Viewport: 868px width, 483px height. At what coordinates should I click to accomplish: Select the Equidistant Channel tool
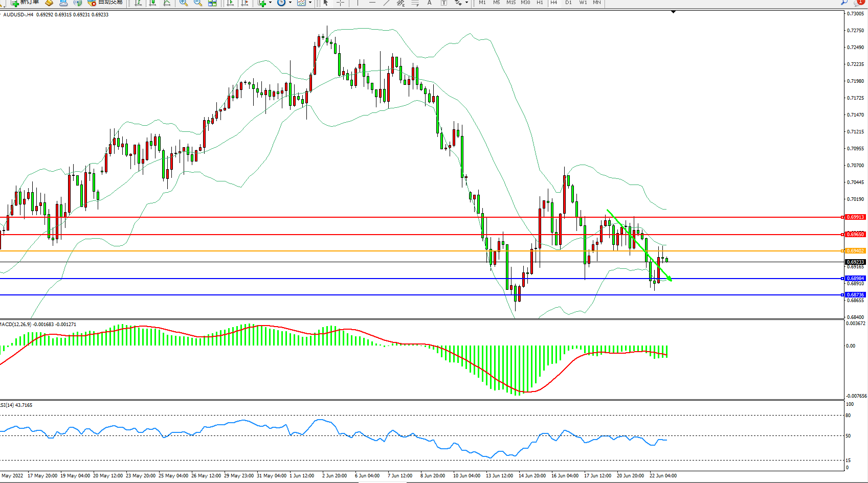(x=401, y=3)
